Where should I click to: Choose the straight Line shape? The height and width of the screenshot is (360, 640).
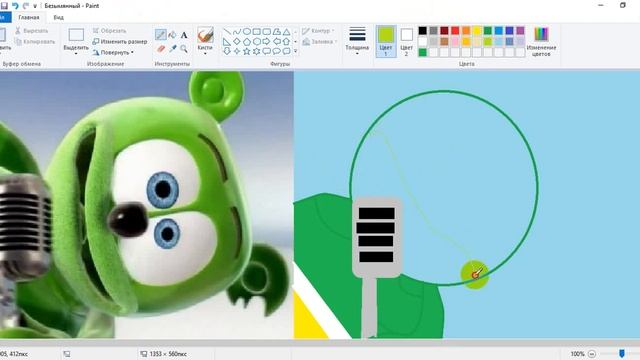(x=227, y=31)
